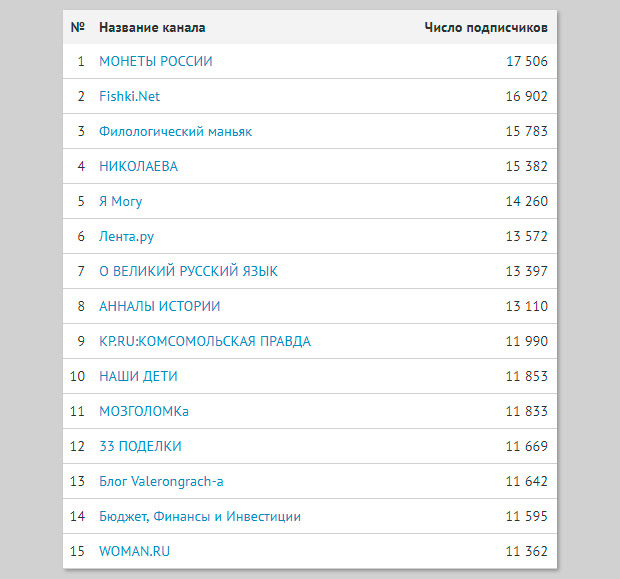
Task: Click the № column header
Action: click(78, 27)
